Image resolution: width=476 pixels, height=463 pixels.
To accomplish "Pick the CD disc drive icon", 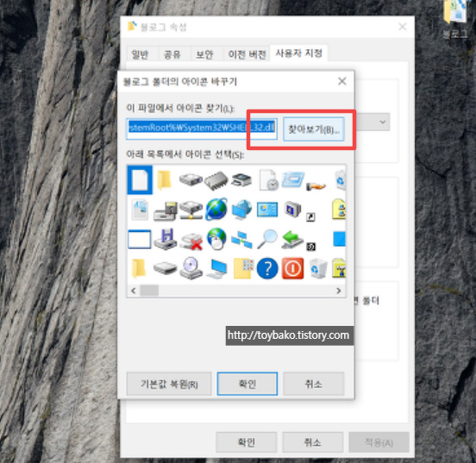I will pyautogui.click(x=191, y=268).
